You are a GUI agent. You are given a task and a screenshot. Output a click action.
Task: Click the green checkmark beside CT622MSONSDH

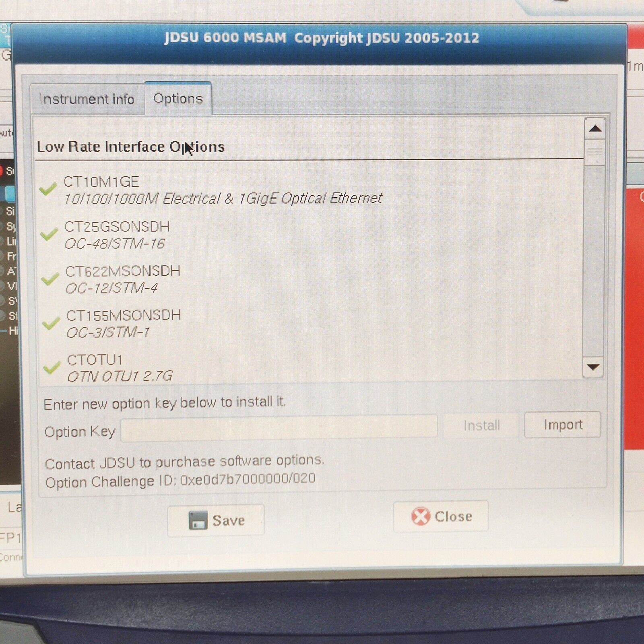(x=50, y=279)
